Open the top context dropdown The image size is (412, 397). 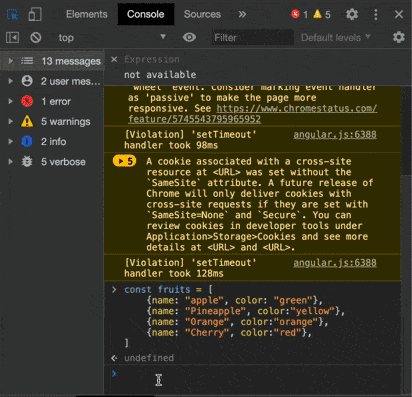112,37
